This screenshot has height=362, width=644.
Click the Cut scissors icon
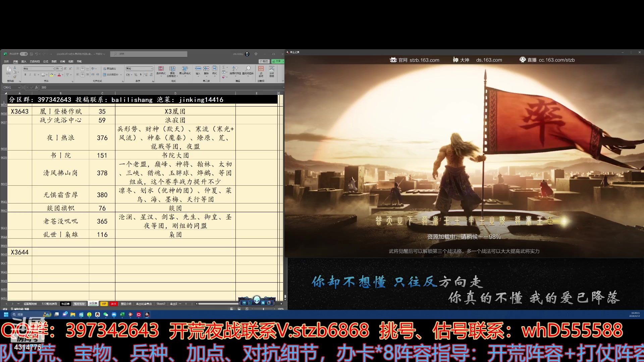click(15, 67)
